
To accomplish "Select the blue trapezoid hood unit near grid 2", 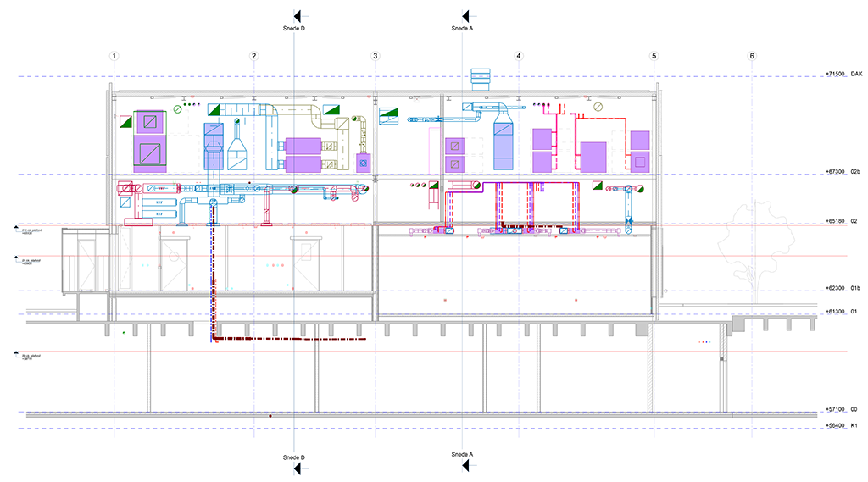I will [x=236, y=145].
